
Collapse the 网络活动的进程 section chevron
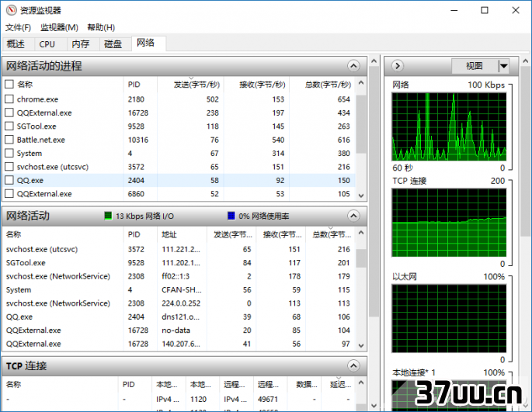[x=353, y=66]
